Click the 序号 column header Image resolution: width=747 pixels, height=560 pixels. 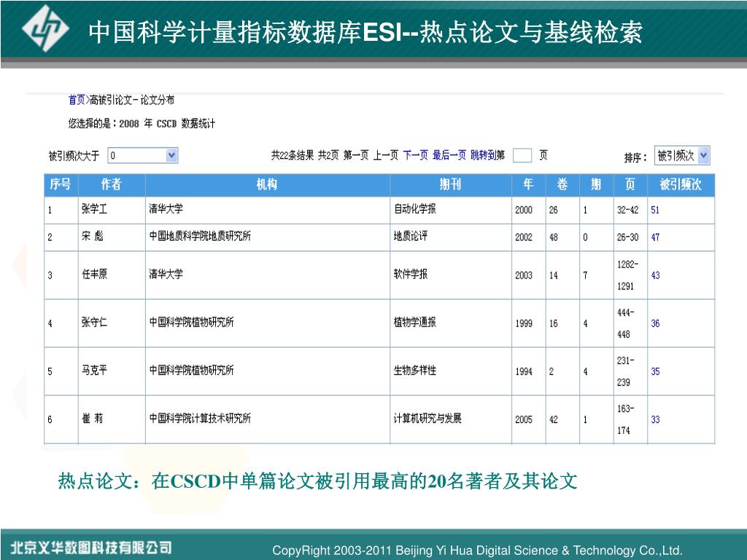coord(61,184)
